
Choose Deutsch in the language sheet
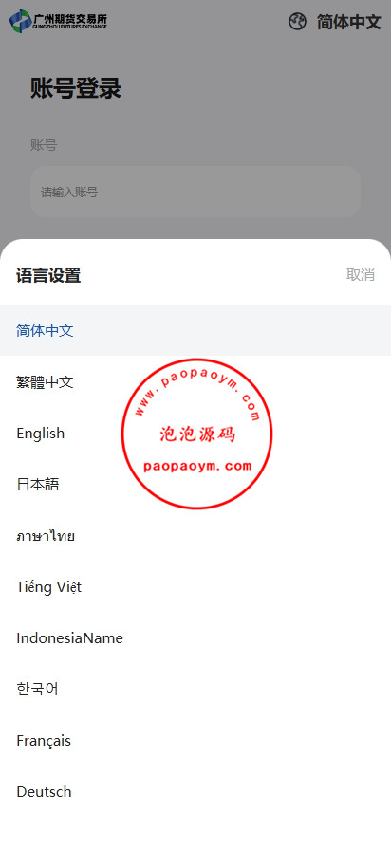click(x=195, y=791)
